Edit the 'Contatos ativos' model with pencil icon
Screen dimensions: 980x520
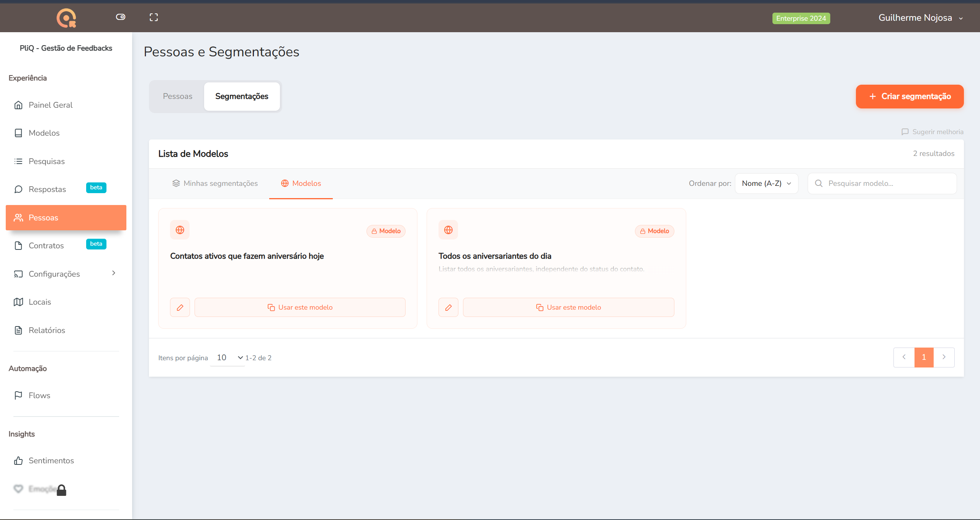(x=180, y=307)
